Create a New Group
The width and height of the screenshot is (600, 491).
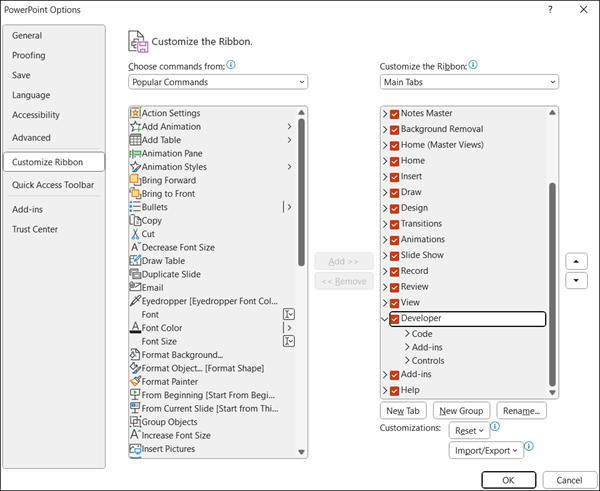click(461, 411)
